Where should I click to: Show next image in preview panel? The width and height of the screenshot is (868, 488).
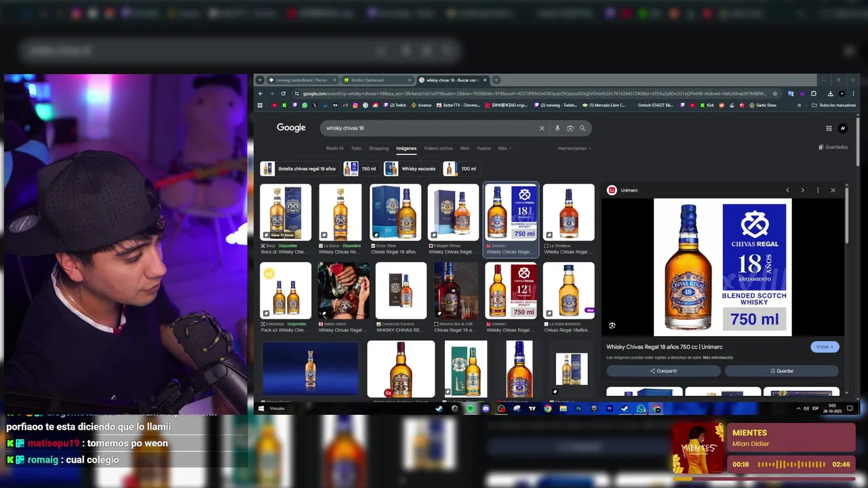(803, 190)
